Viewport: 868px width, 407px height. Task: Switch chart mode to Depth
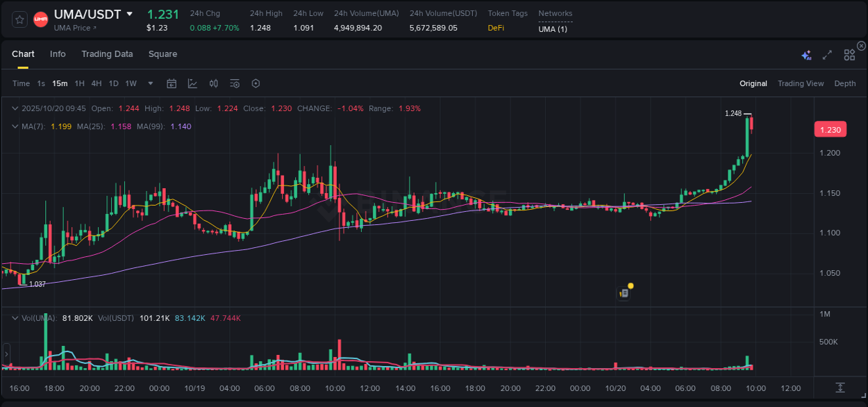(x=845, y=83)
